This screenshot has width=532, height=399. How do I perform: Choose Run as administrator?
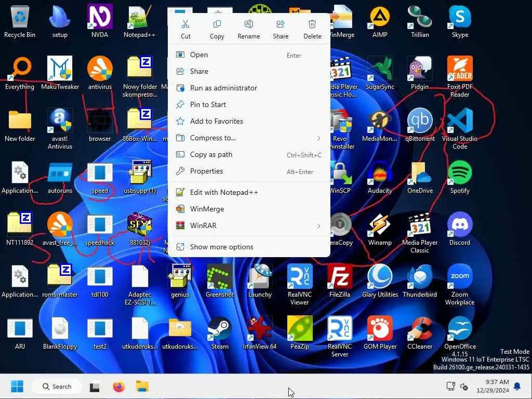coord(249,88)
